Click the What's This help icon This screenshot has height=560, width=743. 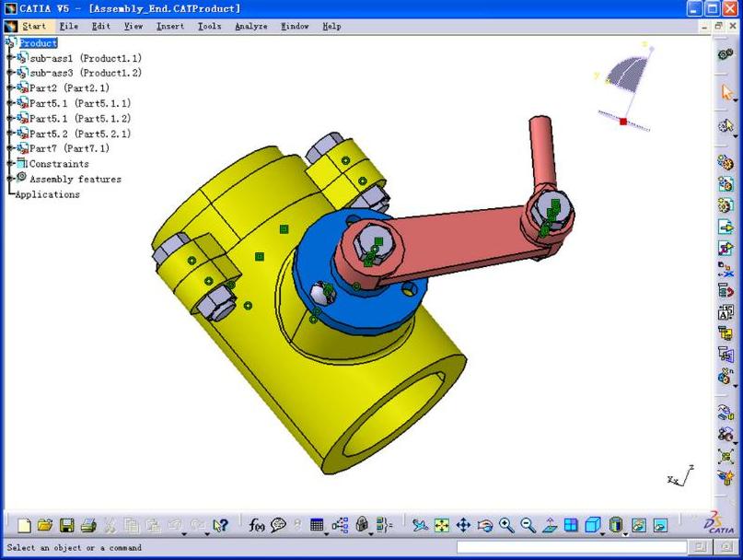click(x=220, y=525)
